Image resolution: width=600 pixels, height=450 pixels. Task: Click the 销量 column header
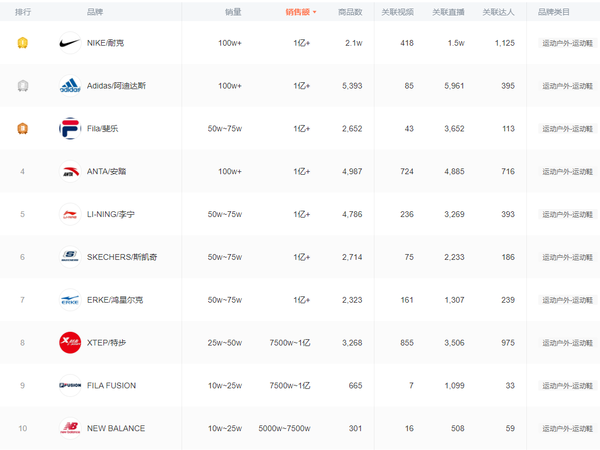233,12
